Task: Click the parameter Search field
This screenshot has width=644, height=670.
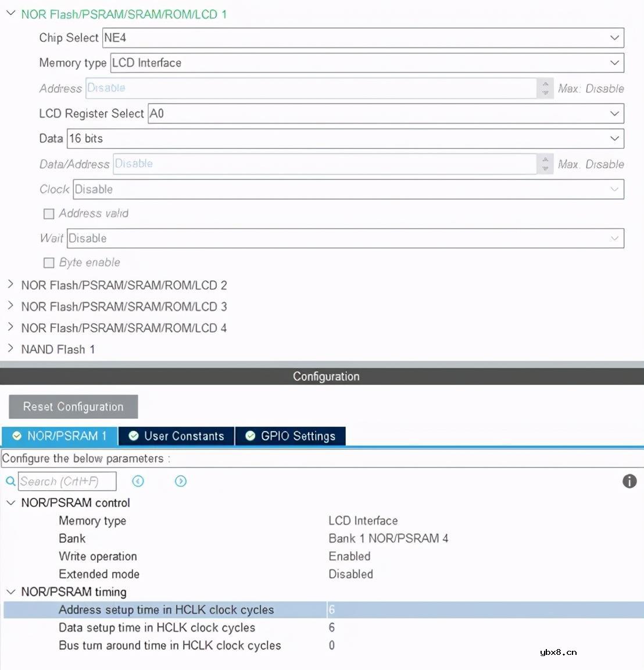Action: coord(67,482)
